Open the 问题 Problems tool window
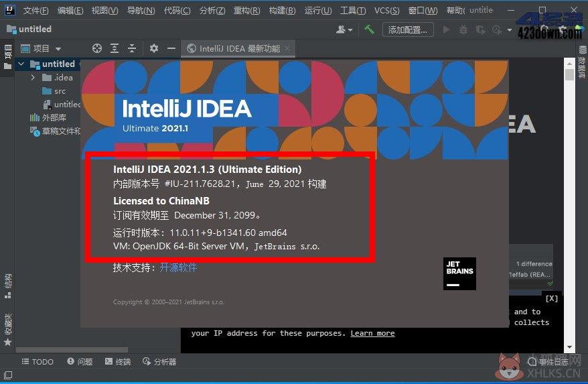Viewport: 588px width, 384px height. click(80, 361)
